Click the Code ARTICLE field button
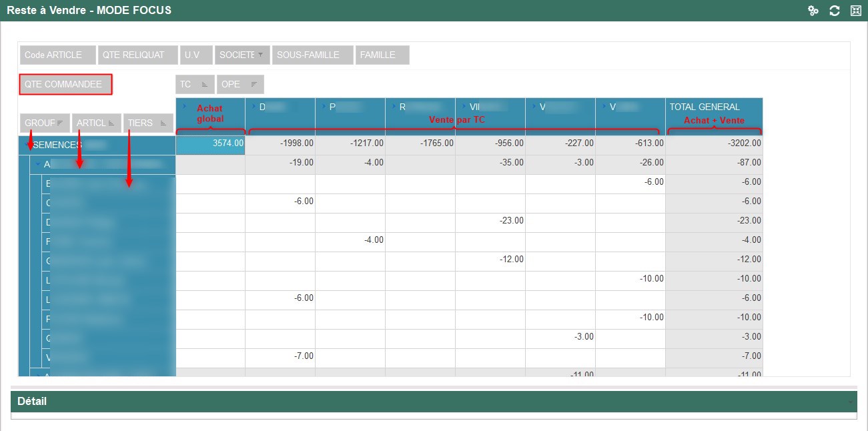The width and height of the screenshot is (868, 431). pos(57,55)
